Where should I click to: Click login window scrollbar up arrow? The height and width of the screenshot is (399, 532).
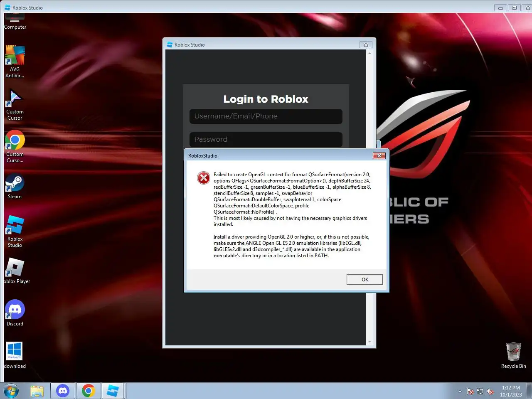(x=369, y=53)
